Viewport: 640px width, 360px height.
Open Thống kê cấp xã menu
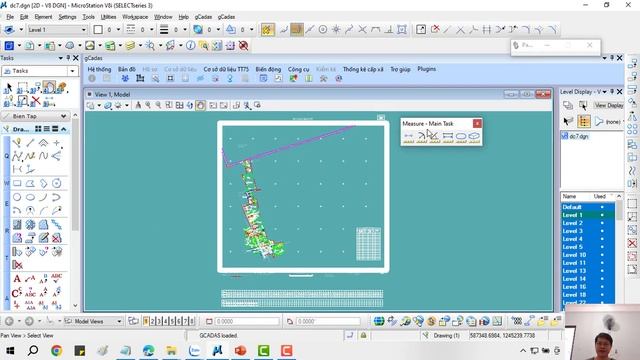[x=363, y=69]
